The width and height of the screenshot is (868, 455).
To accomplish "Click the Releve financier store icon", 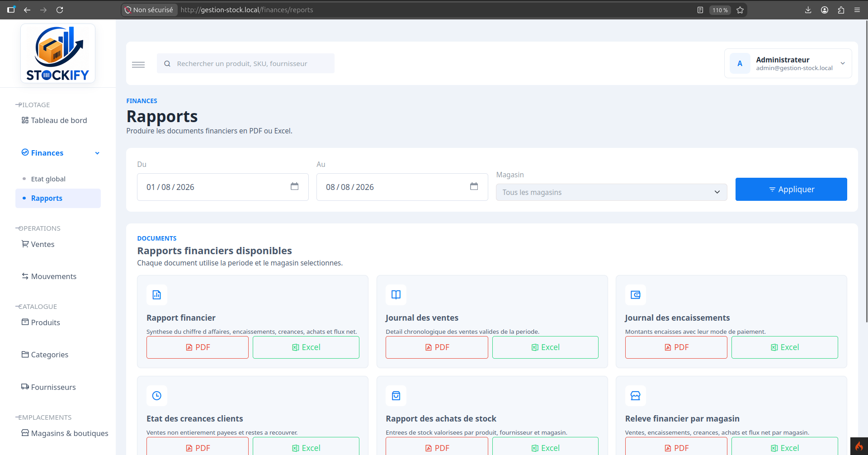I will click(x=636, y=396).
